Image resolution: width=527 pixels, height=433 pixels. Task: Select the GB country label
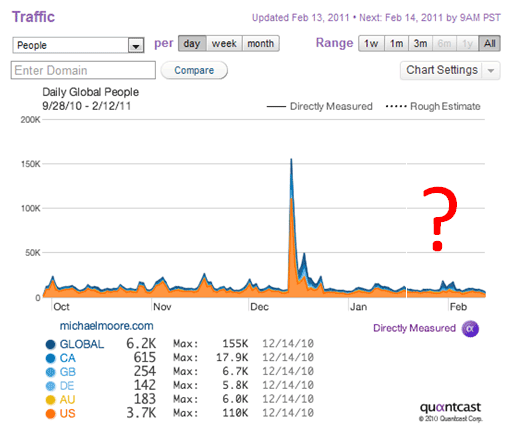[x=68, y=372]
